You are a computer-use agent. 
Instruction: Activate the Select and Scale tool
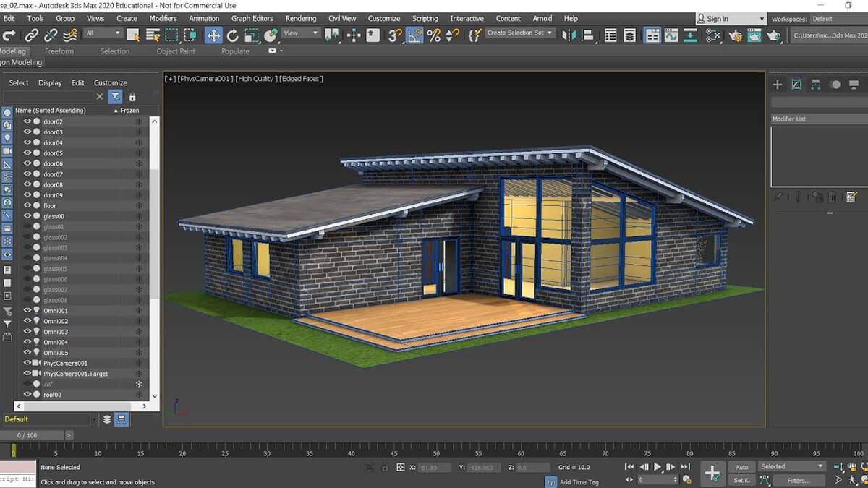250,34
